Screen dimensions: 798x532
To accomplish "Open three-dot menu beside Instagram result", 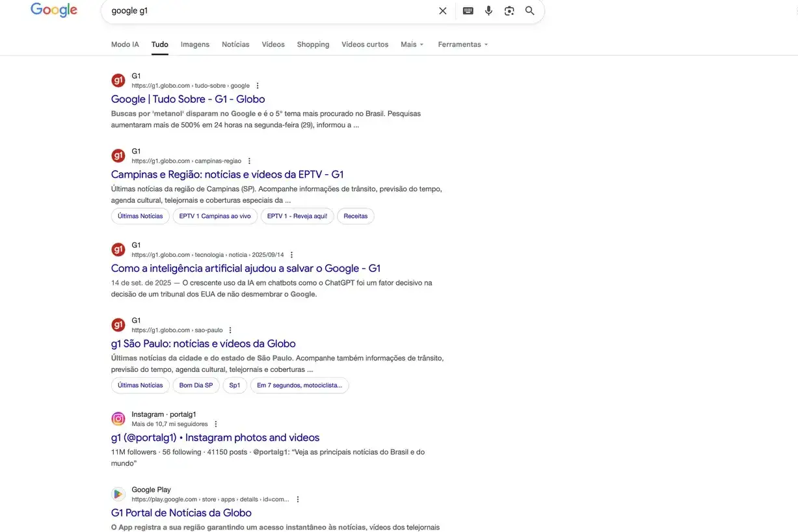I will pos(216,424).
